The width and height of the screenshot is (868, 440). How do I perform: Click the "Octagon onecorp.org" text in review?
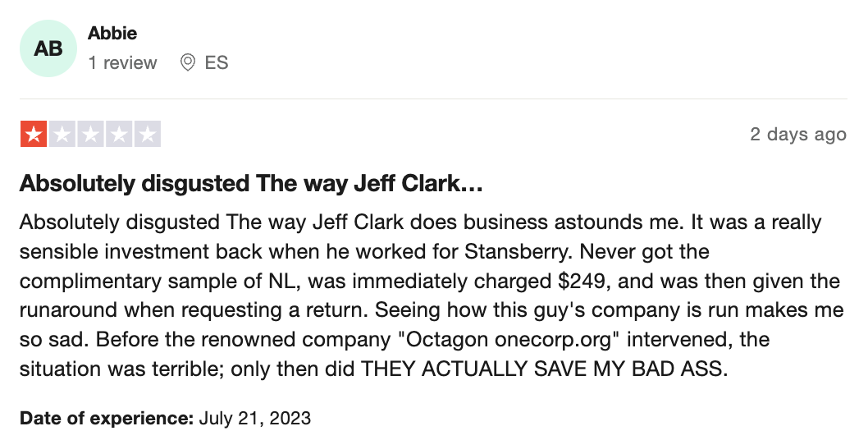(508, 339)
